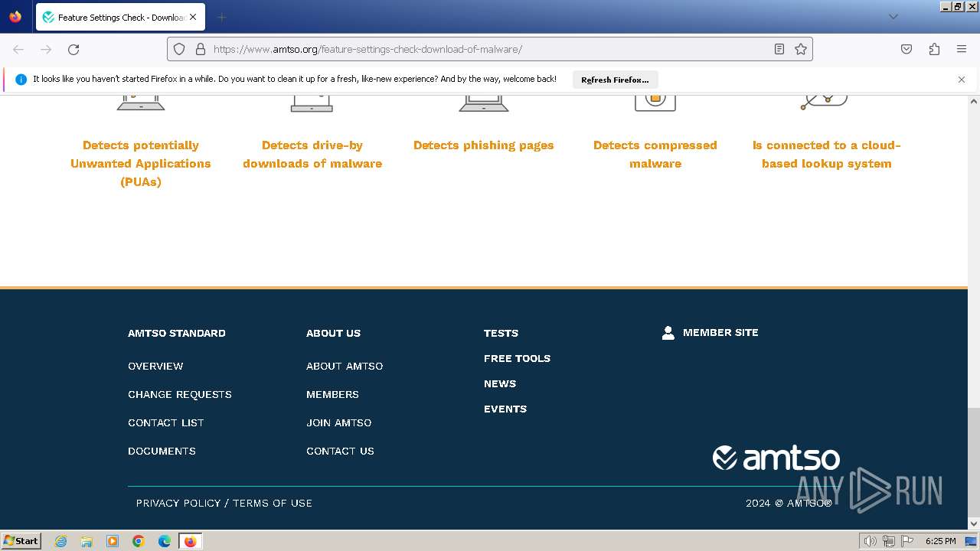The width and height of the screenshot is (980, 551).
Task: Close the Feature Settings Check tab
Action: [x=193, y=17]
